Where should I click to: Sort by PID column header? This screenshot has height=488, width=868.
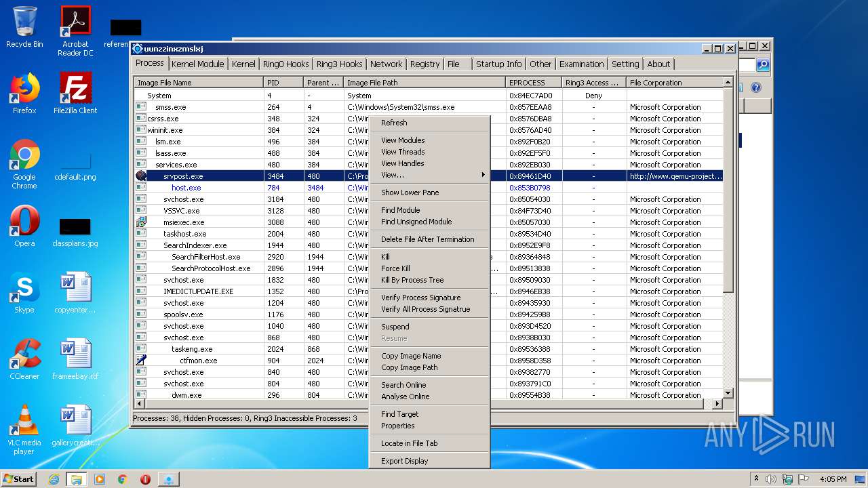(x=283, y=83)
